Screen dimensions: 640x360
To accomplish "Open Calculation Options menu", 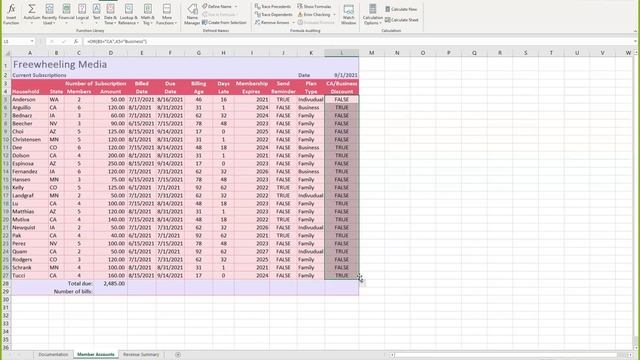I will pos(372,14).
